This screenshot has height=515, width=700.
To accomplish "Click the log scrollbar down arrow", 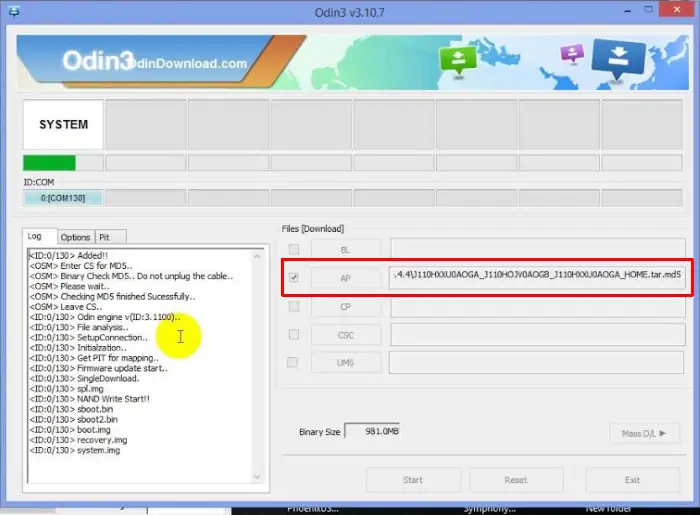I will pos(257,476).
